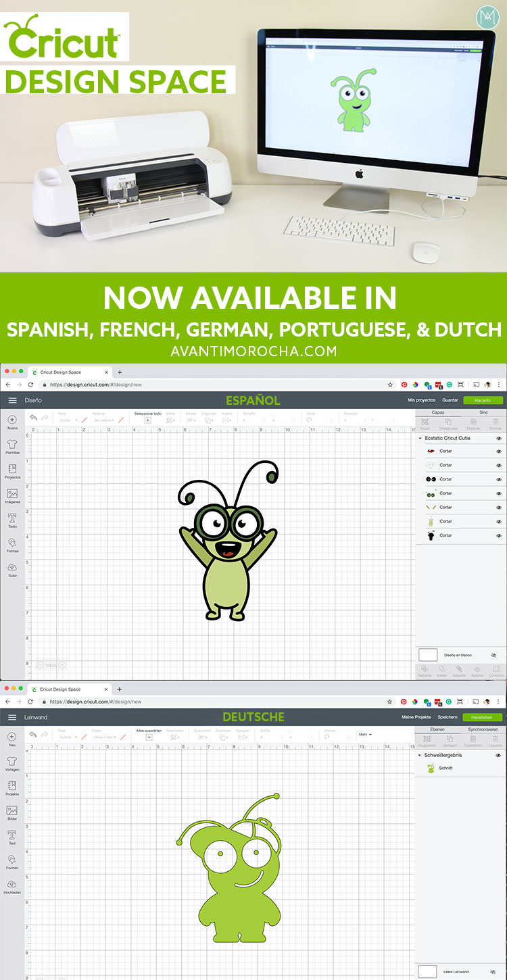This screenshot has height=980, width=507.
Task: Click Rebanar at bottom of Capas panel
Action: click(x=425, y=670)
